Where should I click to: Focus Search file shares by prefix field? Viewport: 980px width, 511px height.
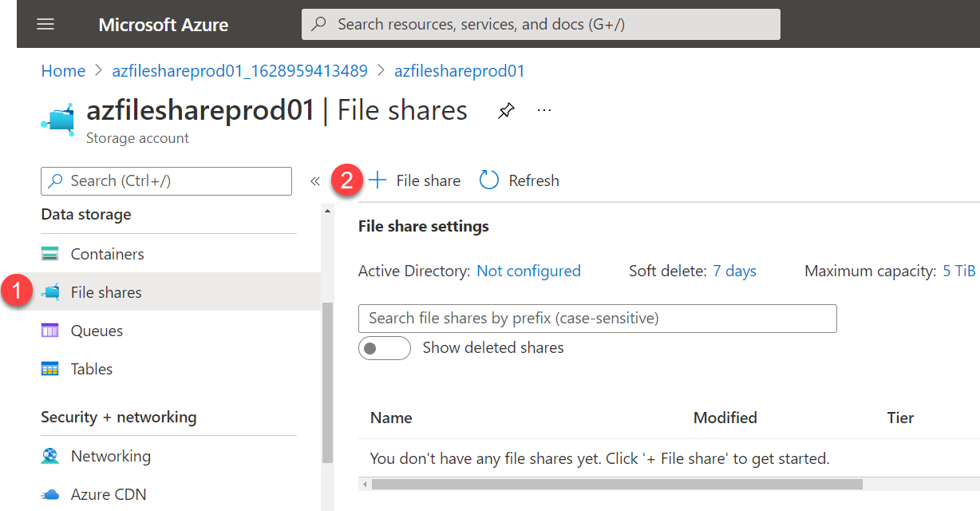pyautogui.click(x=598, y=318)
